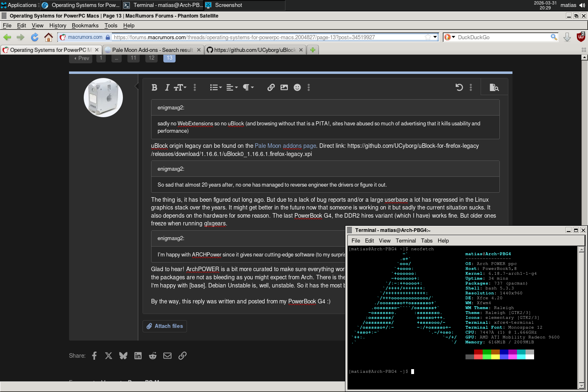588x392 pixels.
Task: Open a new browser tab
Action: pyautogui.click(x=313, y=50)
